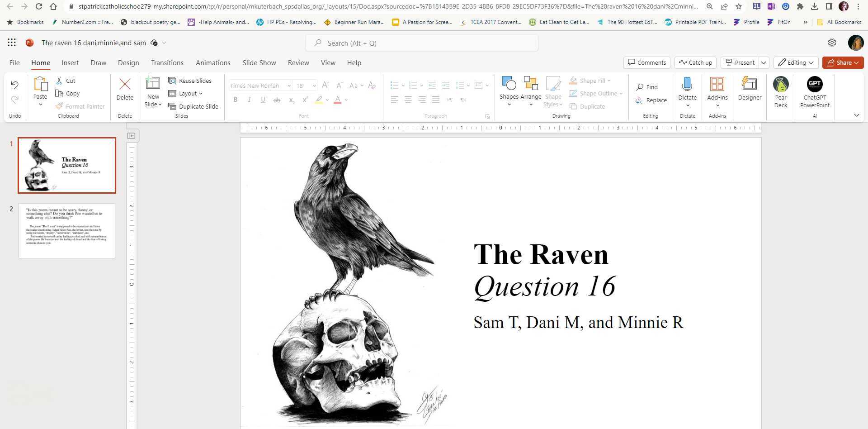Click Duplicate Slide
868x429 pixels.
(x=193, y=106)
